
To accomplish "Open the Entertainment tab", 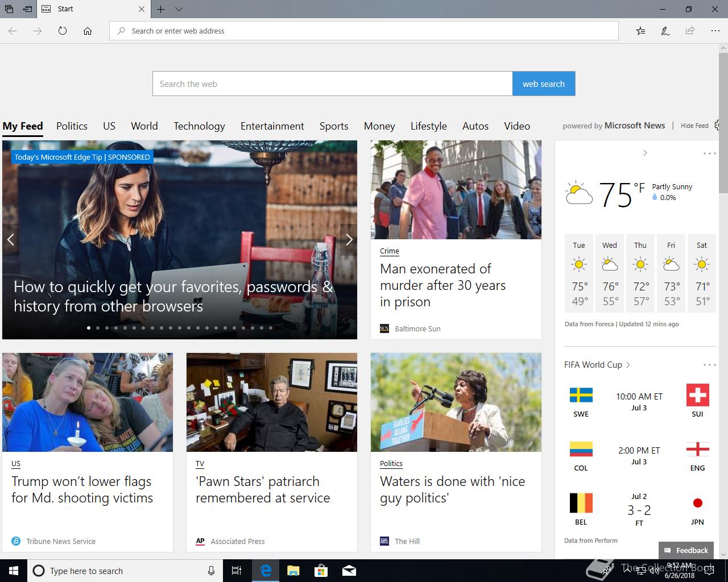I will coord(272,126).
